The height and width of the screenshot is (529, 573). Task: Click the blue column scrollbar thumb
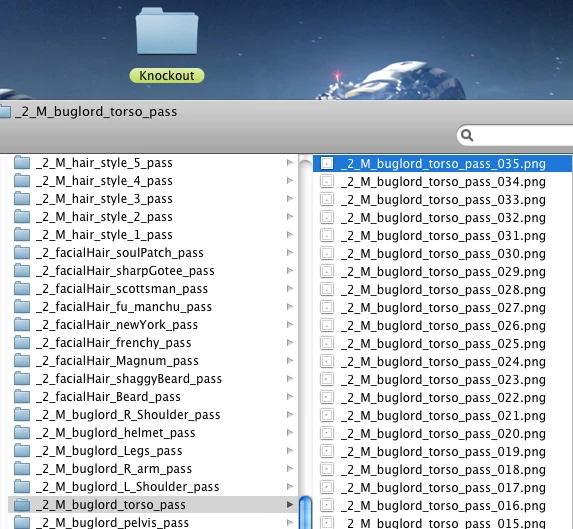click(305, 512)
